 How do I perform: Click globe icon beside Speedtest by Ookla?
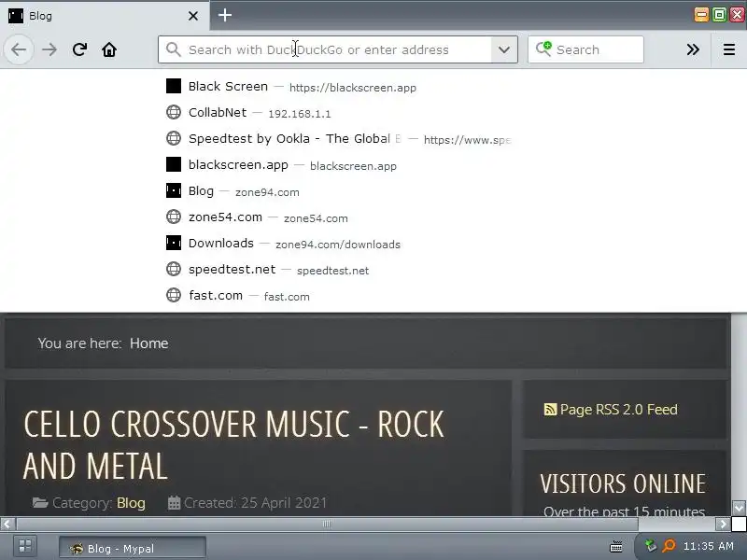[x=174, y=138]
